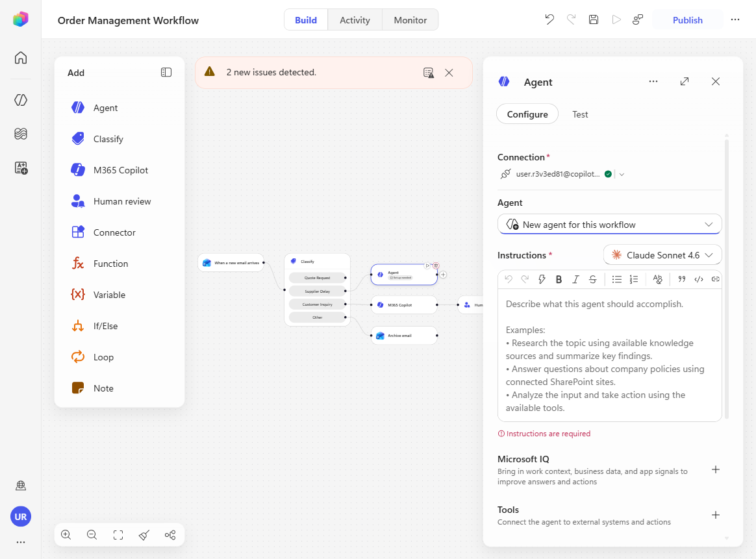Open the text style Ab icon
Viewport: 756px width, 559px height.
(x=658, y=279)
